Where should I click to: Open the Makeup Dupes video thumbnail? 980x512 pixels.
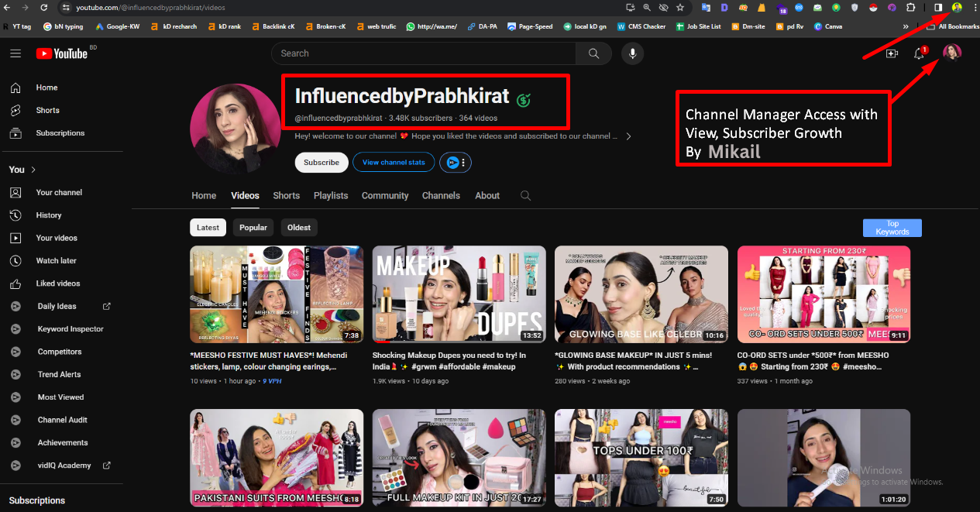coord(459,294)
